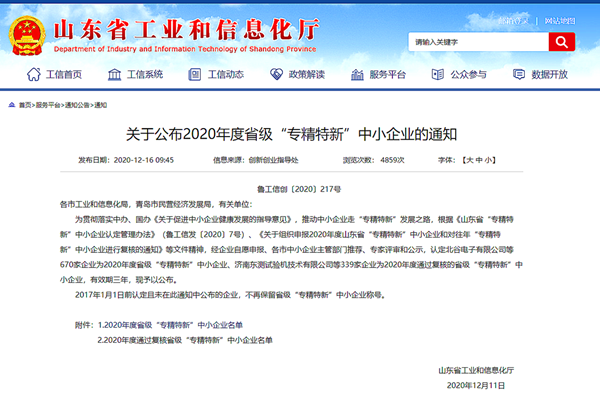Click the 服务平台 headset icon
The width and height of the screenshot is (600, 409).
356,74
